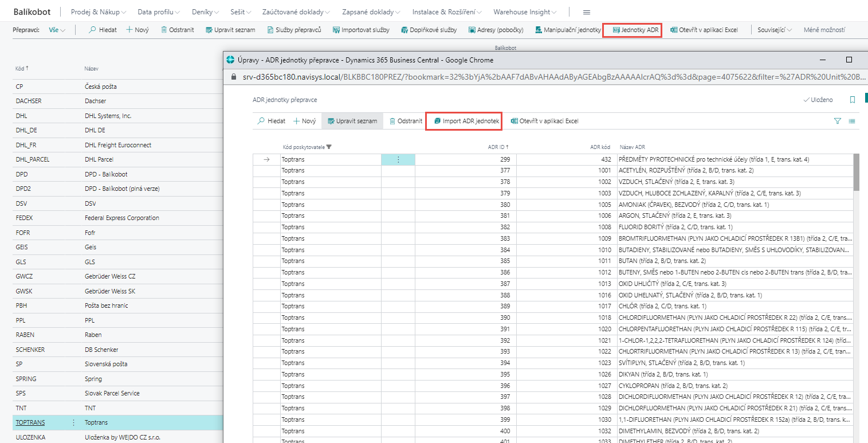868x443 pixels.
Task: Expand the Prodej & Nákup menu
Action: [x=98, y=12]
